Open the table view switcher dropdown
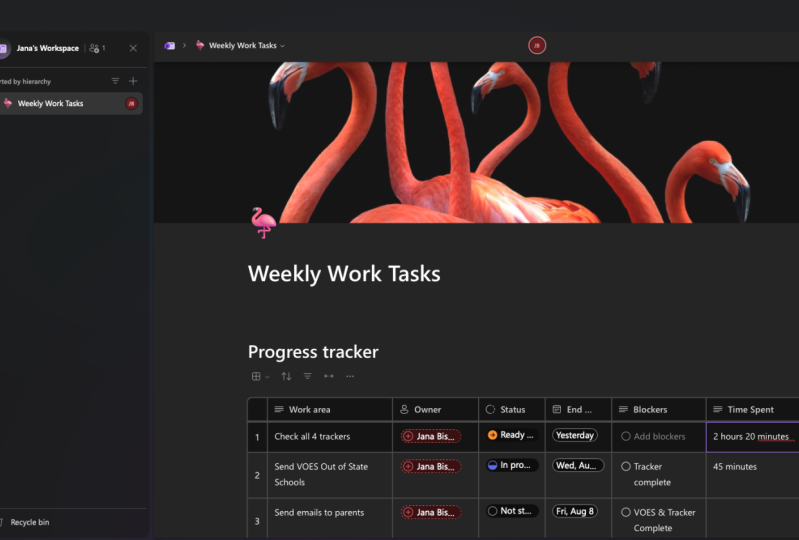The width and height of the screenshot is (799, 540). pos(260,376)
